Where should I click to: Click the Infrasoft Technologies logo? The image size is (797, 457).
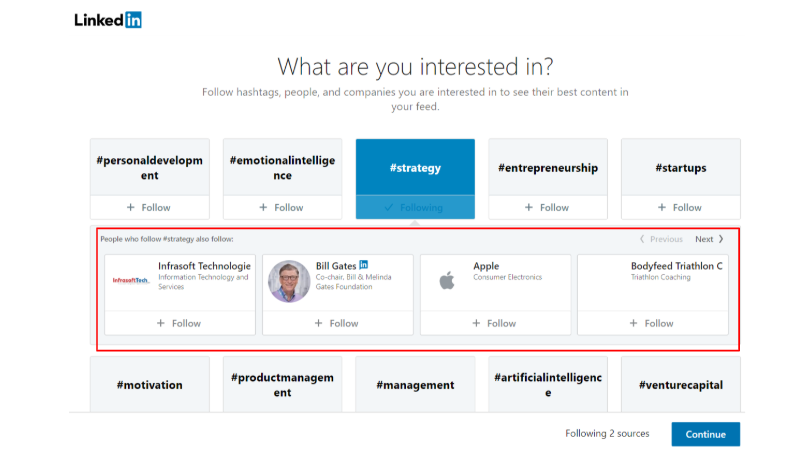pos(130,280)
